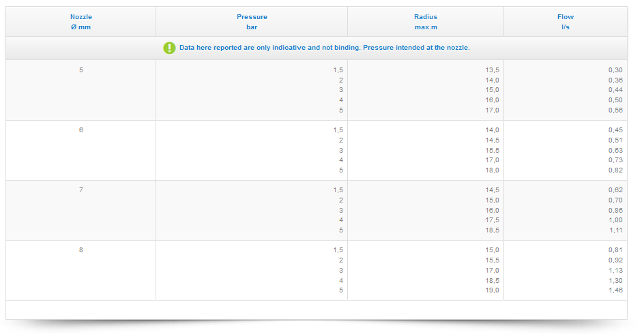Screen dimensions: 644x334
Task: Pick the nozzle size 8 cell
Action: coord(81,250)
